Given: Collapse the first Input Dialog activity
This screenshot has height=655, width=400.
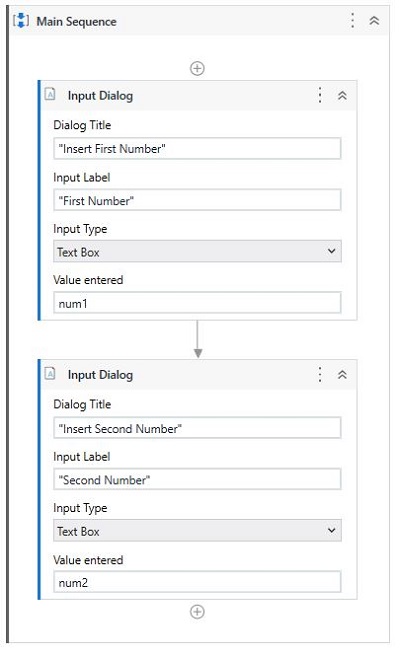Looking at the screenshot, I should pyautogui.click(x=342, y=96).
